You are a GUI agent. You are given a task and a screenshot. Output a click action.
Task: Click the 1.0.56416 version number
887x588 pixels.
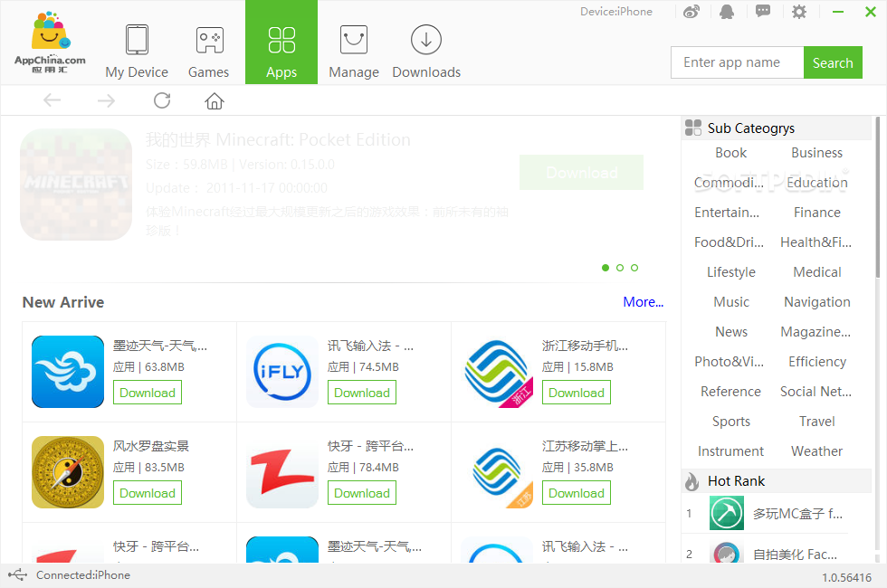pos(846,577)
